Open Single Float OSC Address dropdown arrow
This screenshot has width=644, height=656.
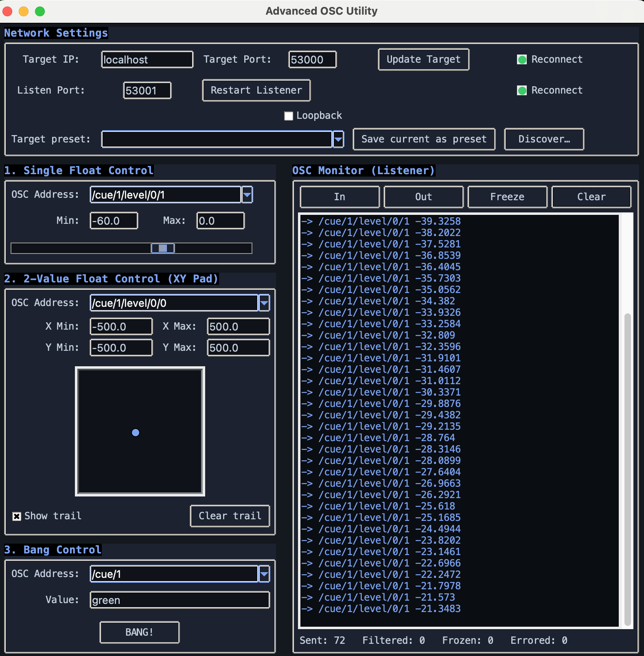(247, 195)
